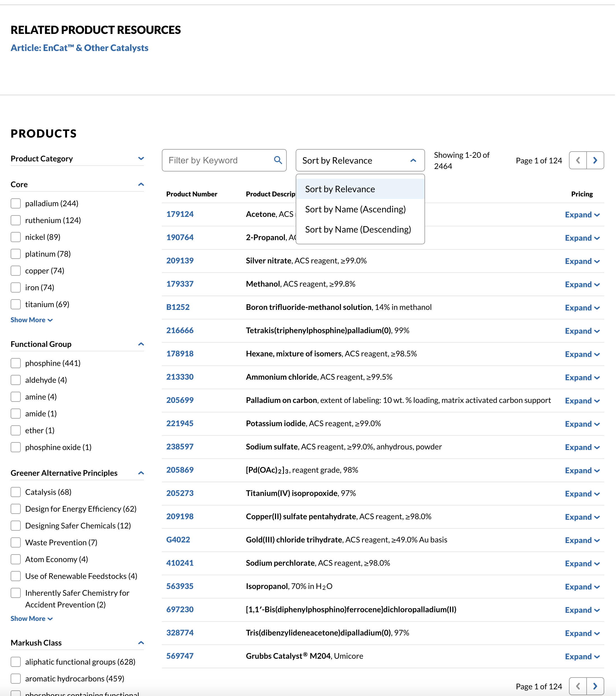Click the Product Category dropdown chevron
The width and height of the screenshot is (616, 696).
(x=141, y=158)
